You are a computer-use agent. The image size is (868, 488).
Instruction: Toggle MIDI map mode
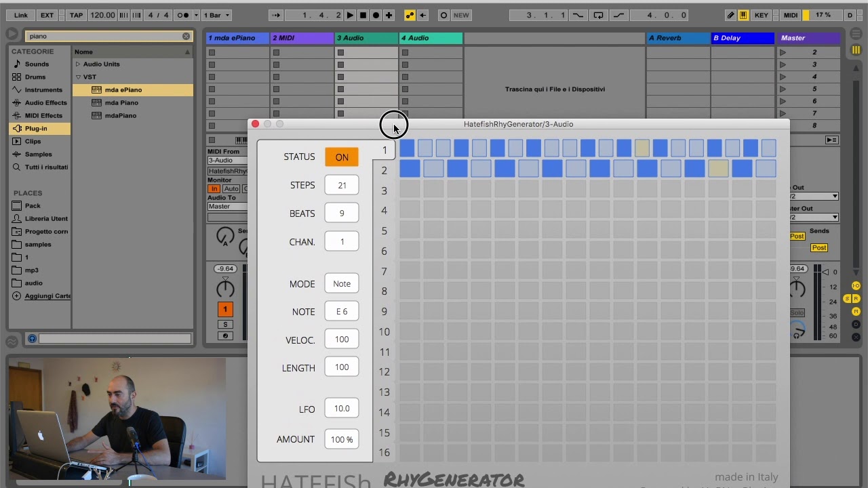click(x=791, y=15)
